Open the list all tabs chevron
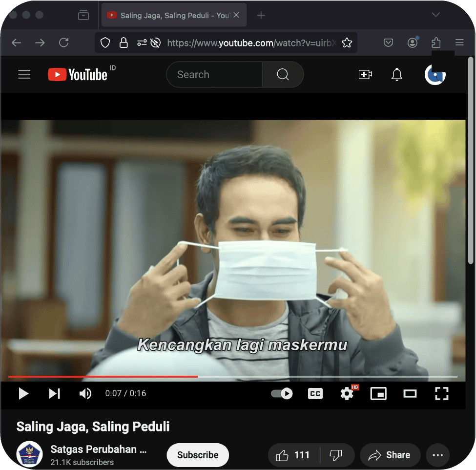 pos(435,15)
